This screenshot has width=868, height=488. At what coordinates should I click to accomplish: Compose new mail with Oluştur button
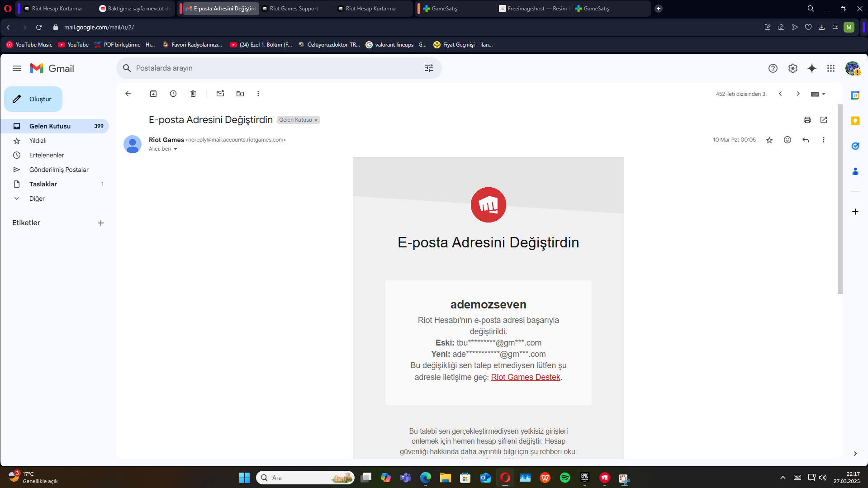(33, 99)
